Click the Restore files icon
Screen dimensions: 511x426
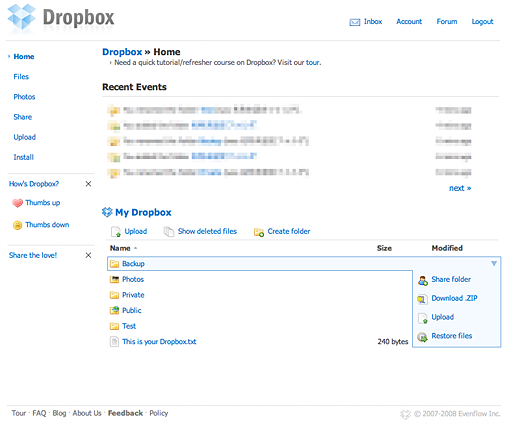tap(422, 337)
